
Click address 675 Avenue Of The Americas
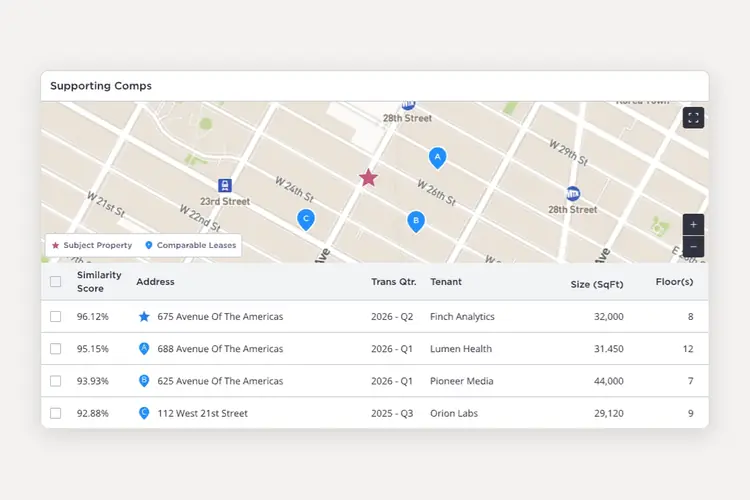pos(220,316)
